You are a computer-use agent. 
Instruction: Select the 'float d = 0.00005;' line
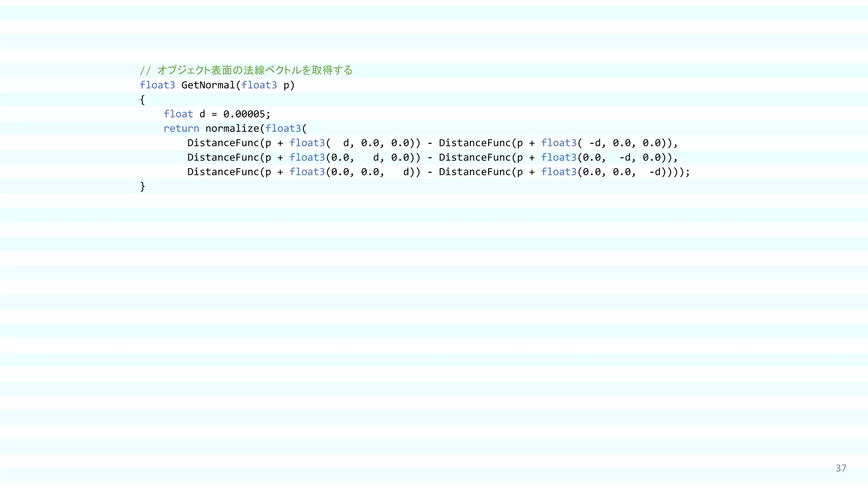(x=217, y=114)
